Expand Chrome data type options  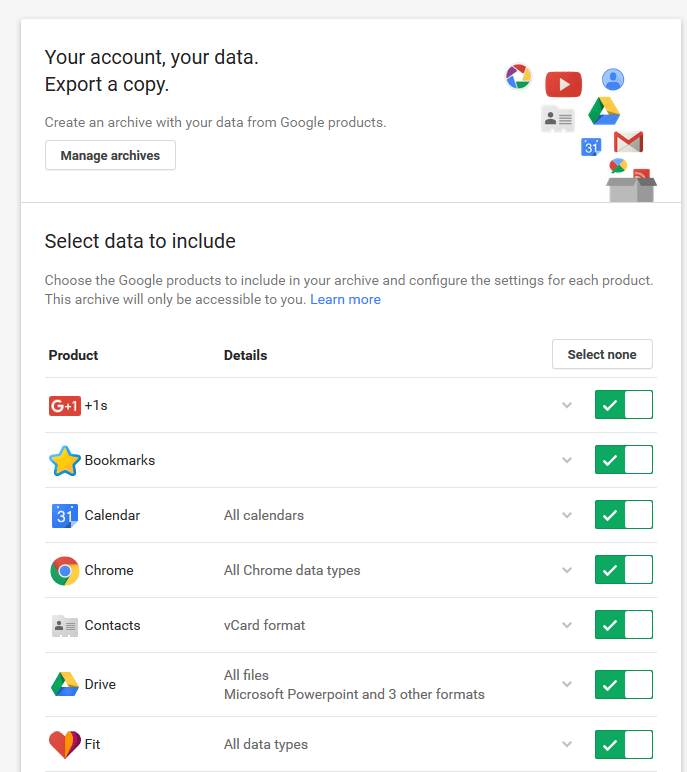click(567, 570)
